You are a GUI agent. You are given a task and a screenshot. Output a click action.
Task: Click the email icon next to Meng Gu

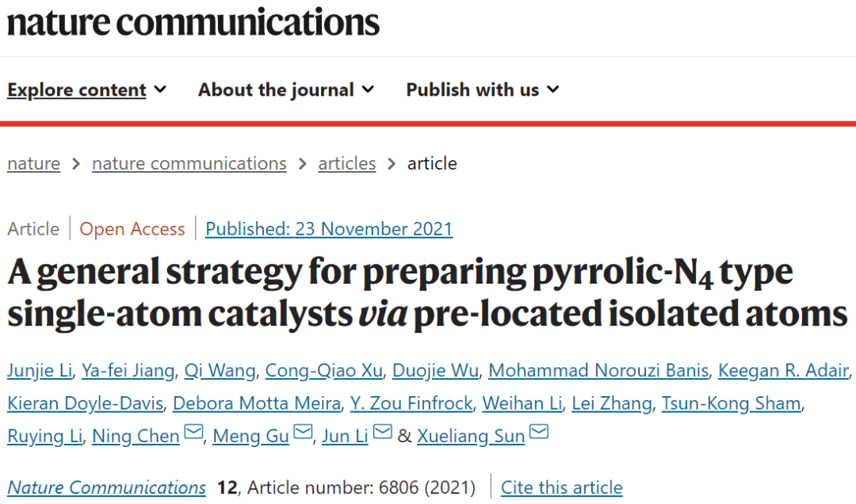pos(303,432)
